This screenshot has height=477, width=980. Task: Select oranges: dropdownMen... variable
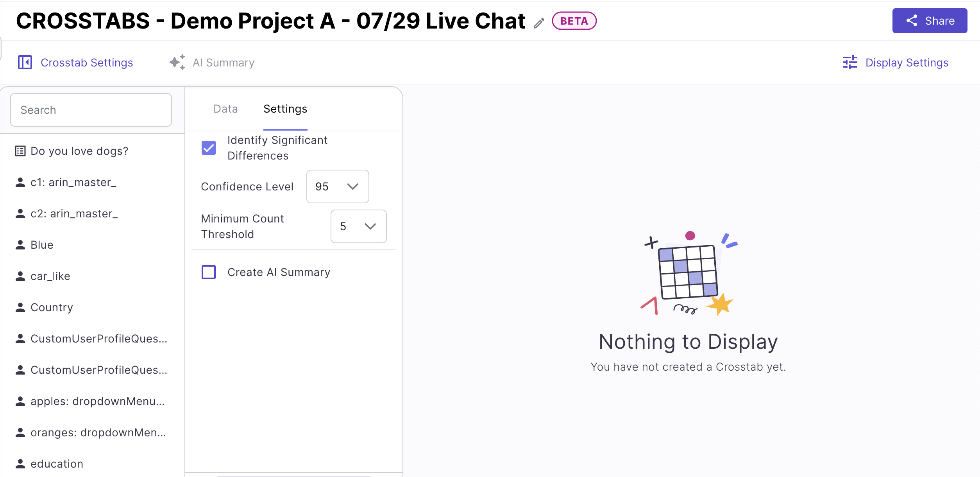98,432
